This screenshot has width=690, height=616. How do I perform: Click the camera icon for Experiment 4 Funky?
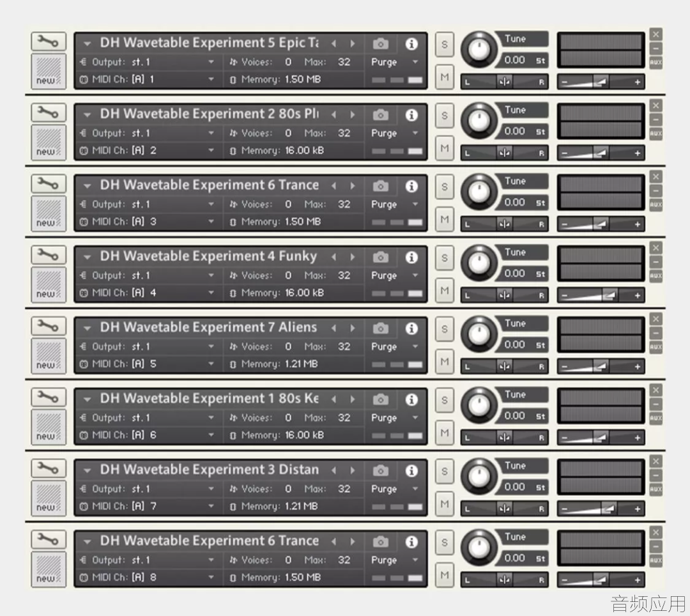(381, 257)
